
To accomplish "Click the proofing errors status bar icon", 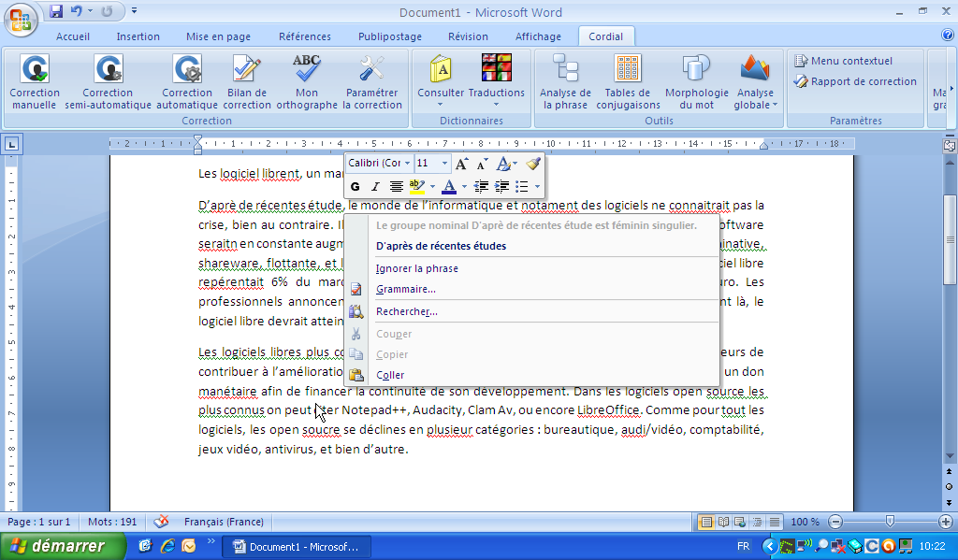I will [161, 522].
